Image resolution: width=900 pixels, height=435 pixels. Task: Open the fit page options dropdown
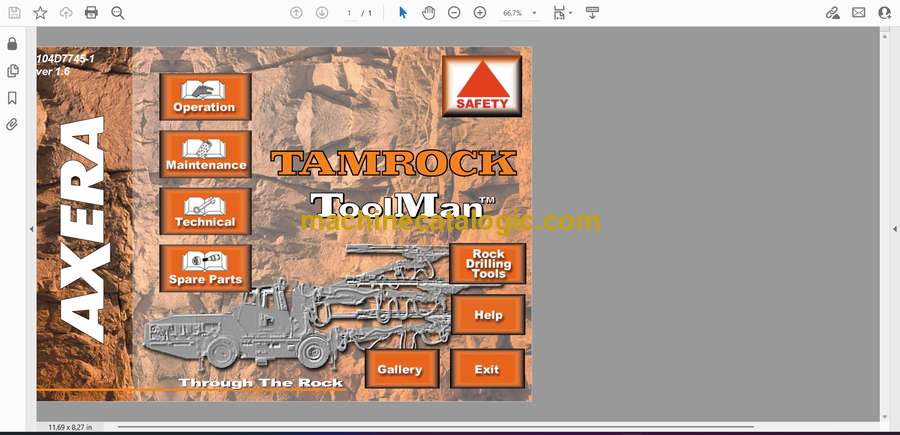pos(562,13)
